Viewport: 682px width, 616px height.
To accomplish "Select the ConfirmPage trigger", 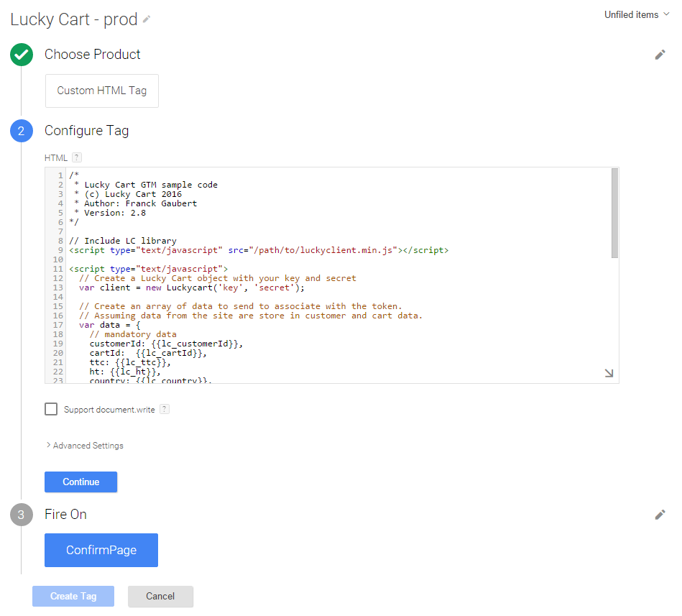I will point(101,550).
